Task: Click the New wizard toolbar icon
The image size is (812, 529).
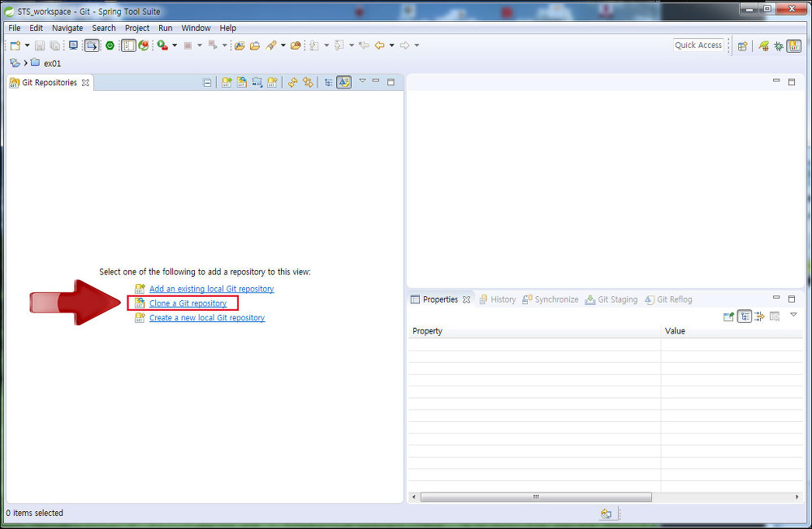Action: tap(15, 45)
